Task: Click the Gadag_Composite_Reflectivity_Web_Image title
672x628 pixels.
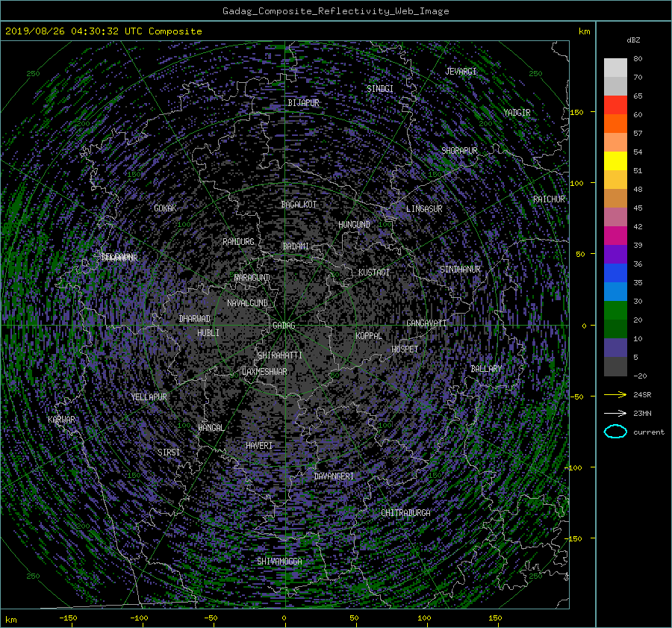Action: coord(335,11)
